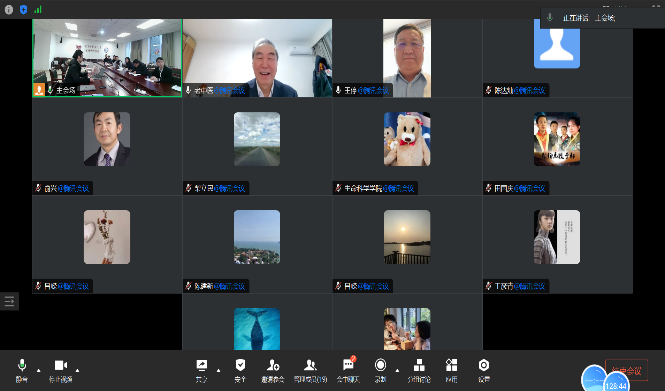Open the share screen icon

pyautogui.click(x=202, y=370)
